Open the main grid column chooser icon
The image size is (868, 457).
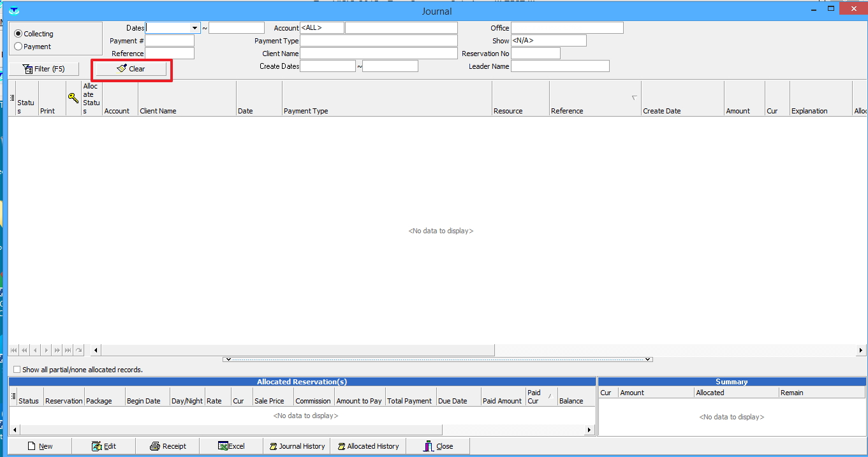pos(12,98)
